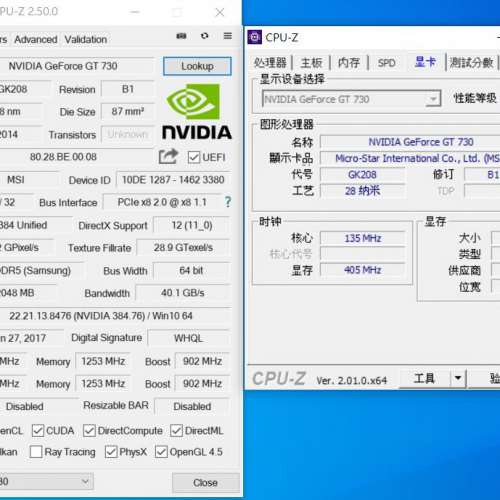500x500 pixels.
Task: Click the 名称 value NVIDIA GeForce GT 730
Action: pos(410,142)
